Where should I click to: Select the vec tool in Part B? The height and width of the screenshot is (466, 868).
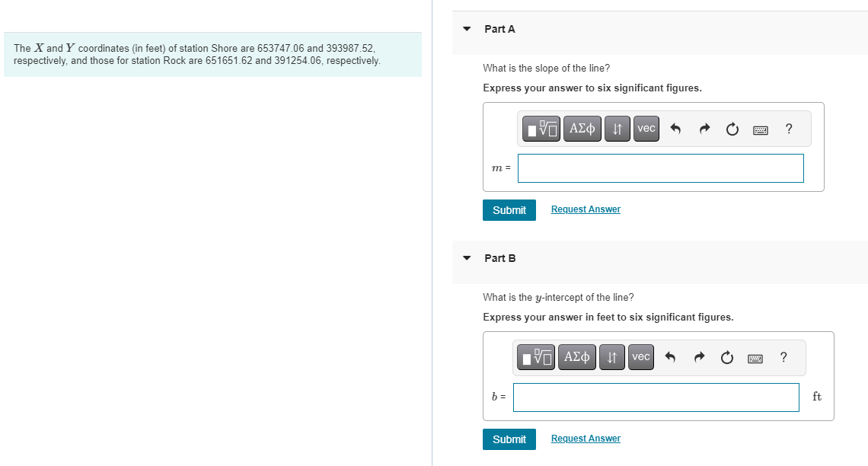(x=640, y=357)
